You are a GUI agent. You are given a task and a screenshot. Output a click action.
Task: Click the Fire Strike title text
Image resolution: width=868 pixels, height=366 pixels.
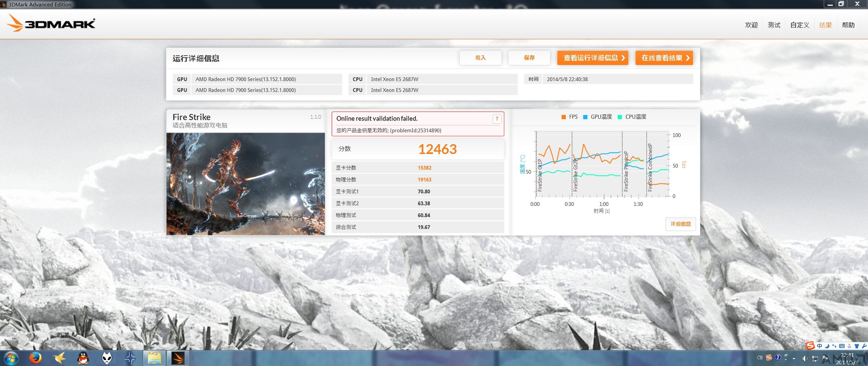pyautogui.click(x=191, y=117)
